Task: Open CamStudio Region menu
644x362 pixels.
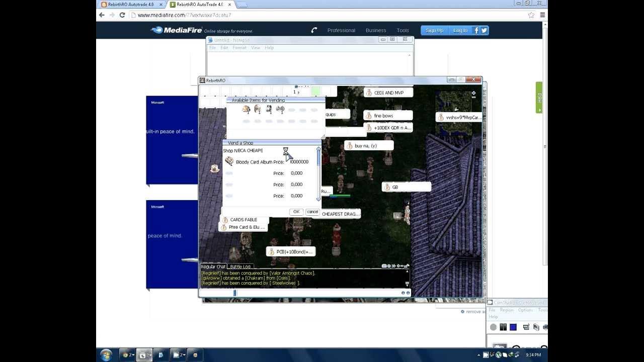Action: 507,310
